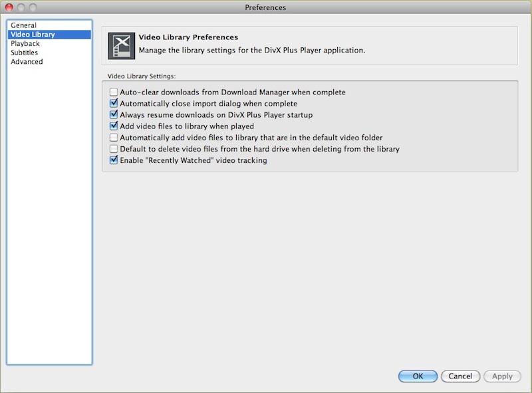Enable auto-add files from default video folder
This screenshot has height=393, width=532.
[114, 138]
